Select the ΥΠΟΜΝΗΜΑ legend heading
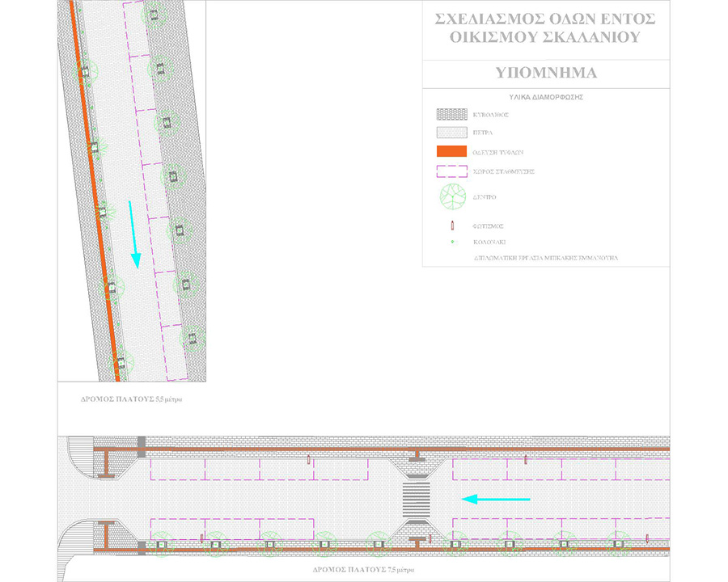 [x=546, y=73]
